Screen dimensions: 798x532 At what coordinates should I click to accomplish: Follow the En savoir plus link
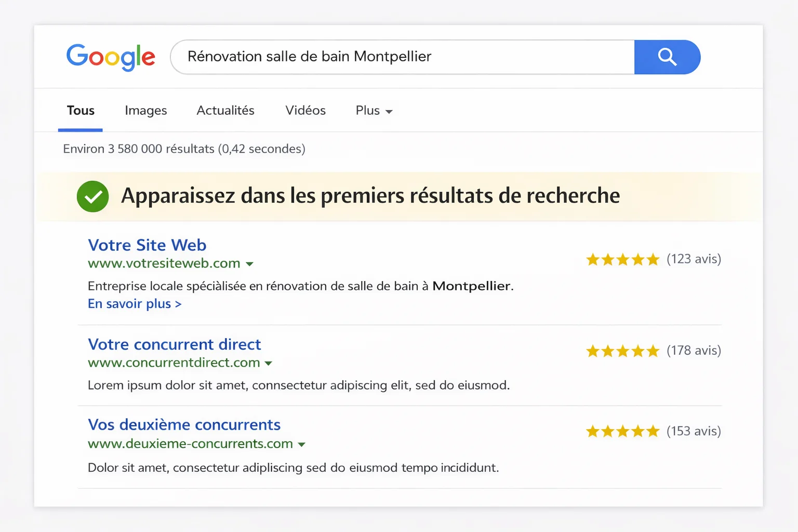click(135, 304)
